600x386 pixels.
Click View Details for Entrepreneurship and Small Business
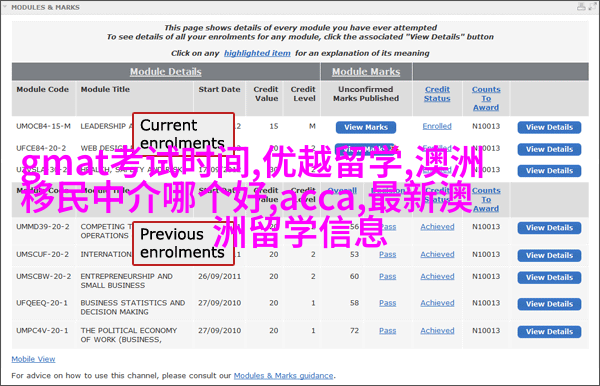tap(549, 277)
